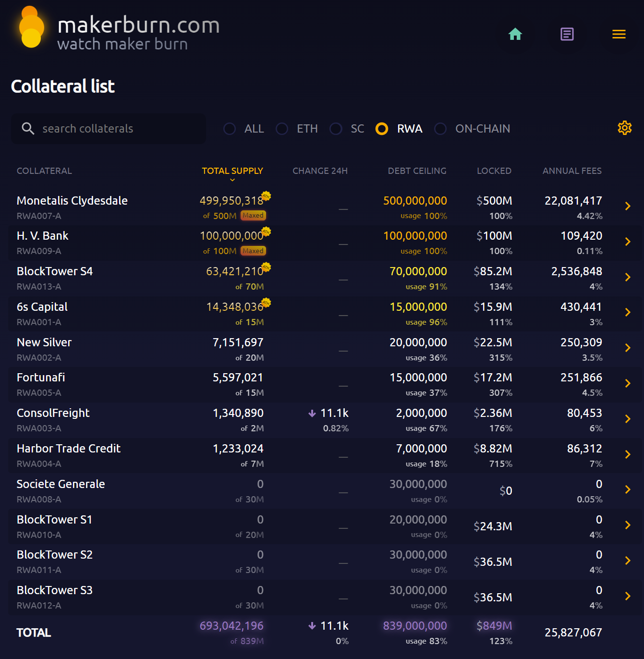The image size is (644, 659).
Task: Click 839,000,000 total debt ceiling
Action: click(x=415, y=626)
